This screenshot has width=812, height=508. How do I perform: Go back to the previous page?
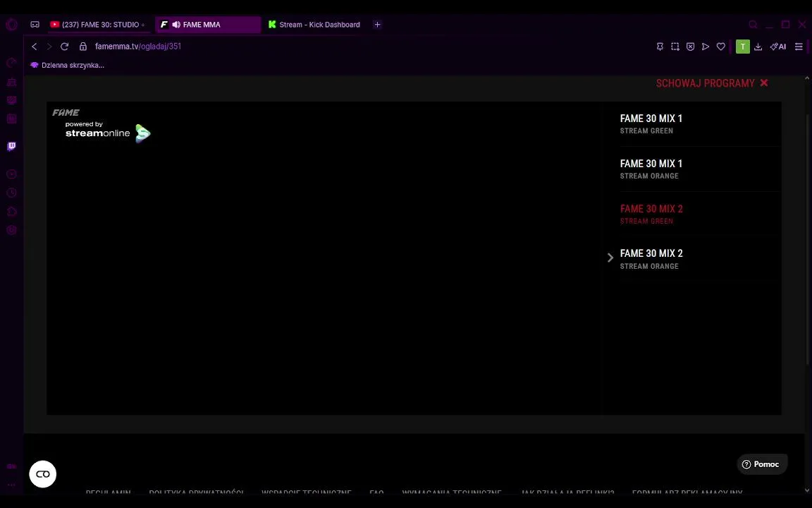34,46
